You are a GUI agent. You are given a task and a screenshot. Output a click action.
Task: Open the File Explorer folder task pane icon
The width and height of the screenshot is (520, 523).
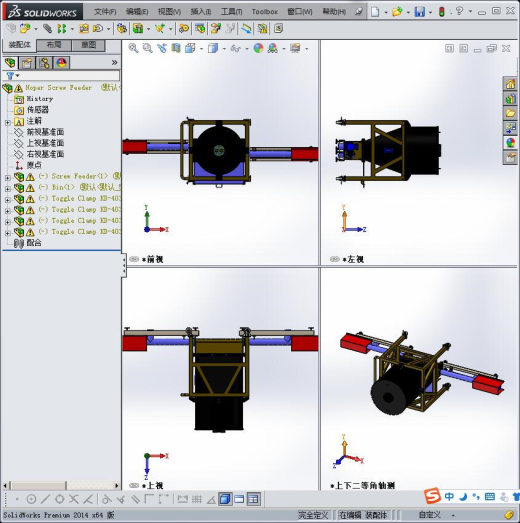pos(510,113)
